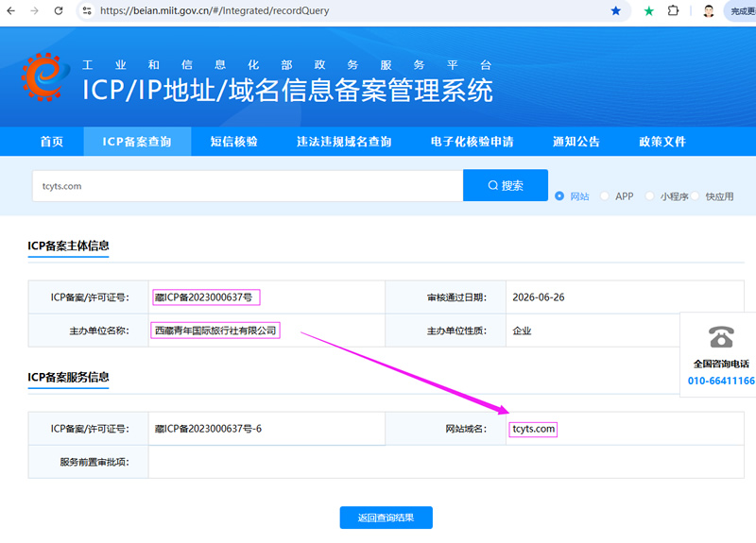Open the 通知公告 nav tab
756x543 pixels.
576,142
